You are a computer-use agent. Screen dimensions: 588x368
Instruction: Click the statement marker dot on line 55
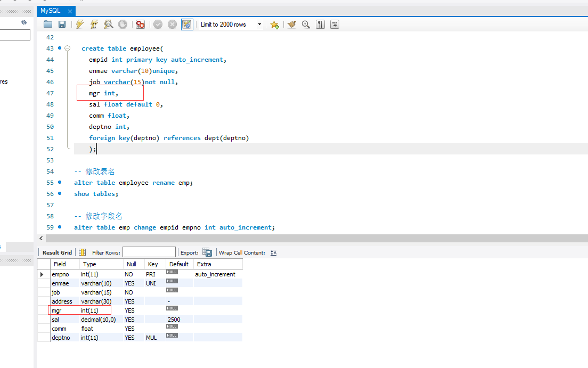[x=60, y=182]
